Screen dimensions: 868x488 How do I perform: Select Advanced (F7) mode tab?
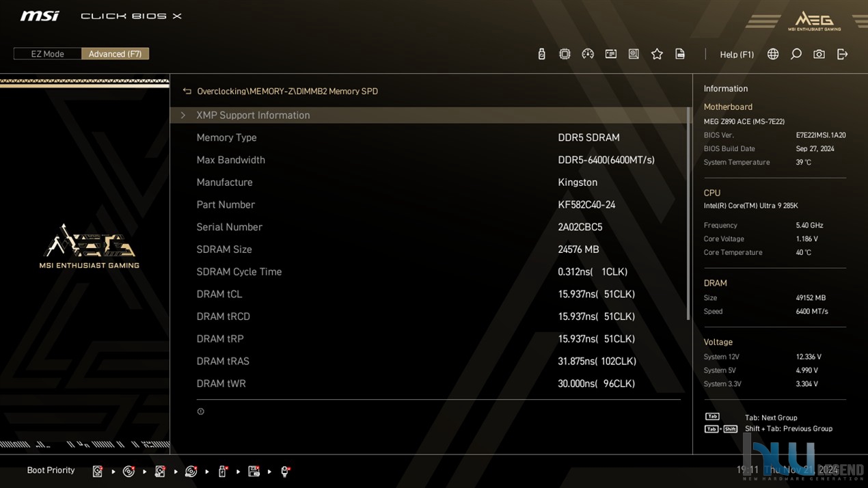115,54
